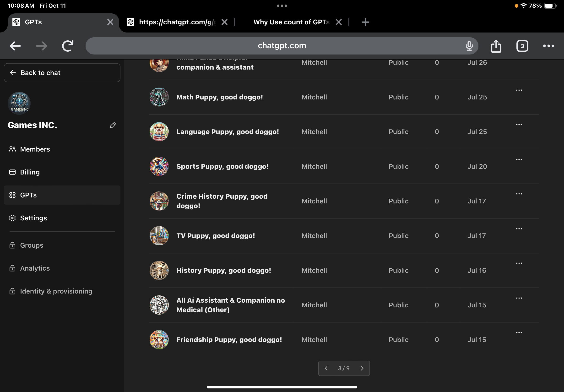
Task: Select the Billing section icon
Action: coord(12,172)
